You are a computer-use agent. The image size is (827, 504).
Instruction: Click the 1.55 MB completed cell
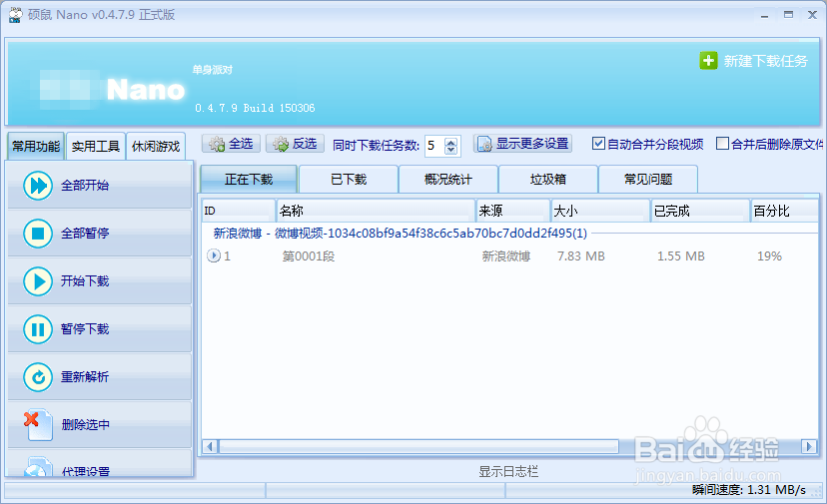[680, 256]
